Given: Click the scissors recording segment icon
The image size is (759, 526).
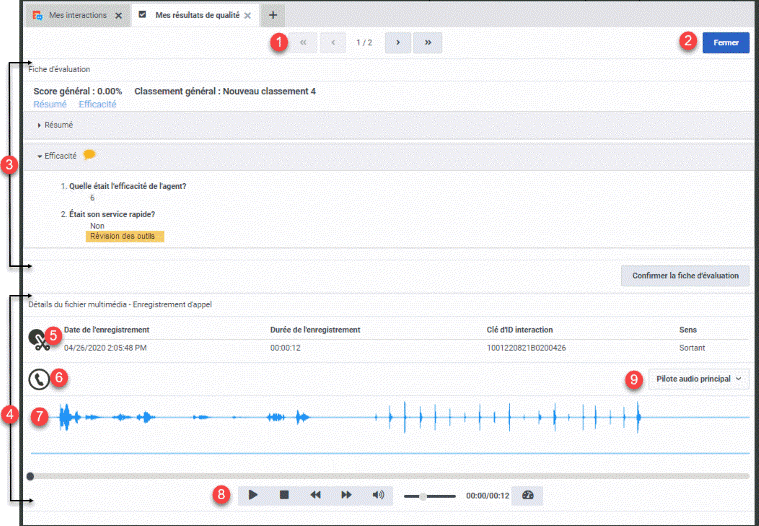Looking at the screenshot, I should click(38, 340).
